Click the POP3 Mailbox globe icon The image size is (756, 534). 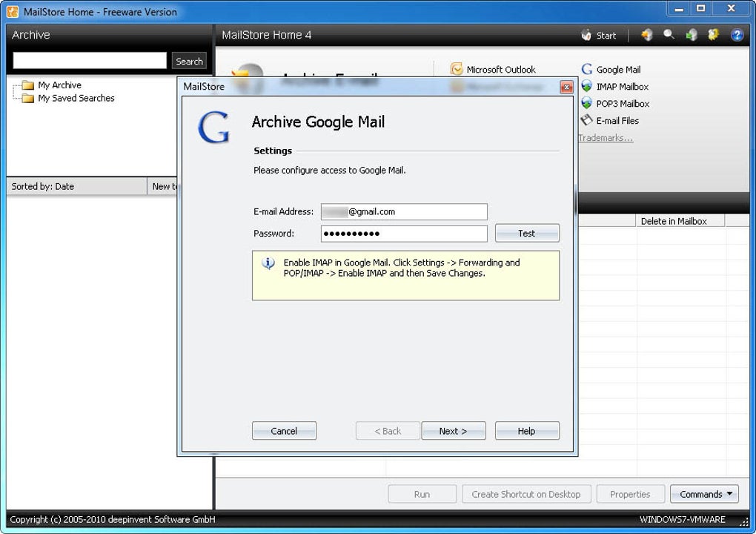tap(586, 103)
